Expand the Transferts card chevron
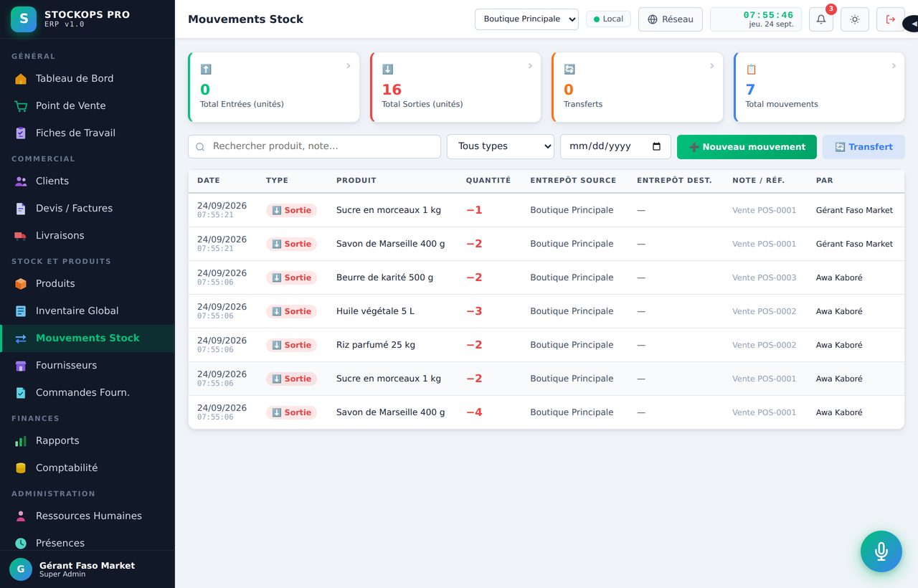This screenshot has width=918, height=588. 712,66
